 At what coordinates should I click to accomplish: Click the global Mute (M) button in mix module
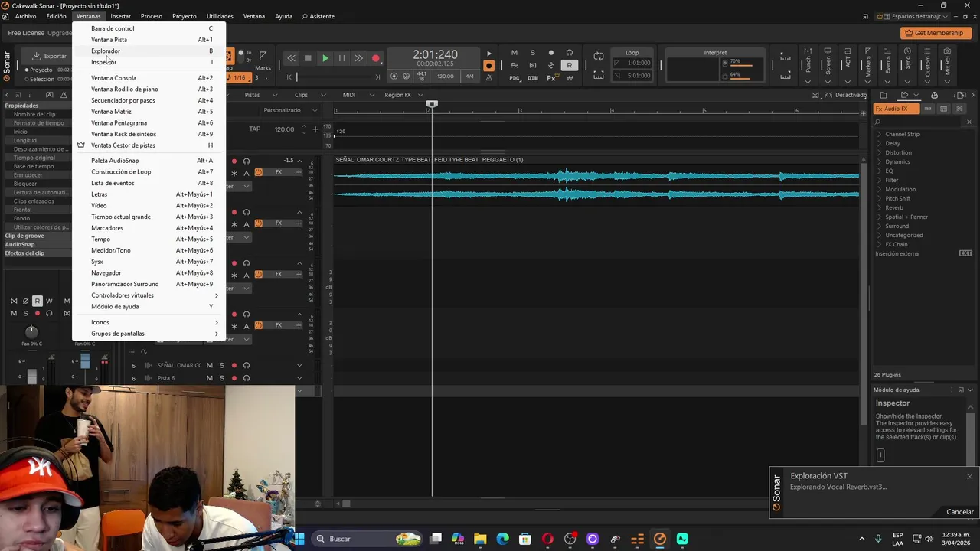514,53
